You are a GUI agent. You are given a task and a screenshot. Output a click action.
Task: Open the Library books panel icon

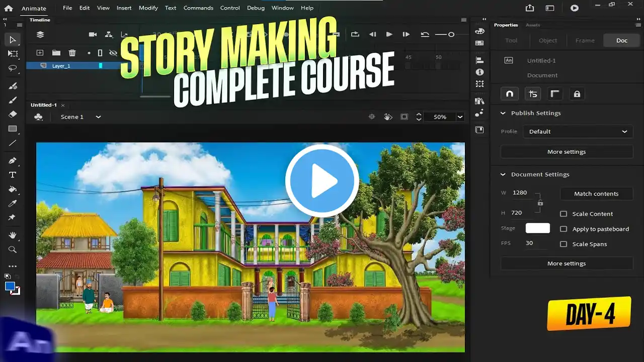click(479, 101)
